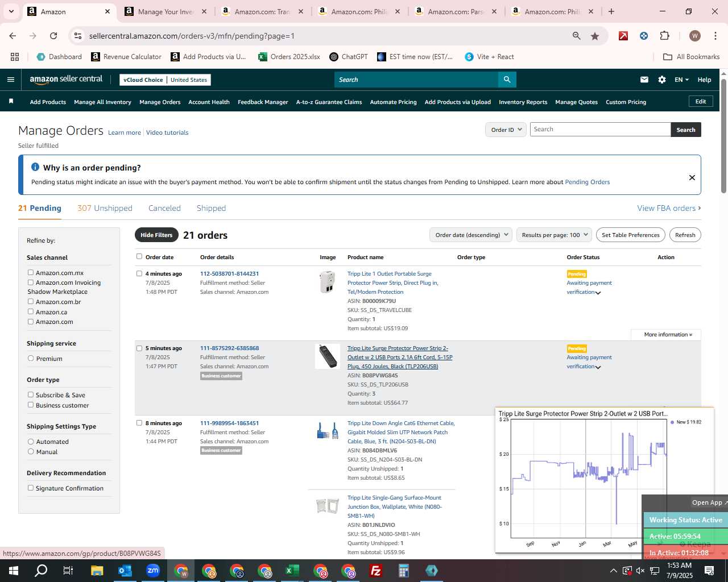
Task: Open the settings gear icon
Action: 662,80
